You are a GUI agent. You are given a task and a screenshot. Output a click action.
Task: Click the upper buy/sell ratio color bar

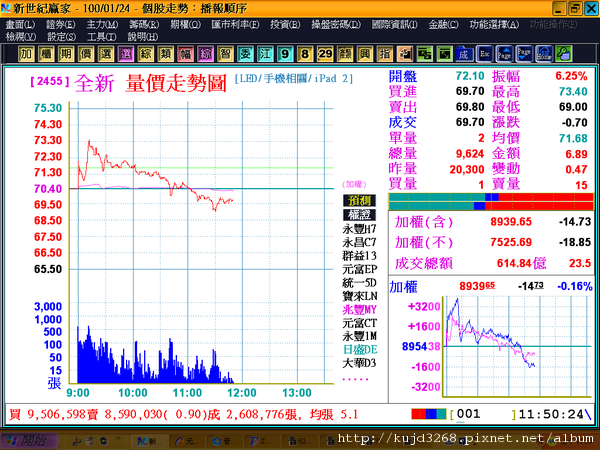point(491,197)
